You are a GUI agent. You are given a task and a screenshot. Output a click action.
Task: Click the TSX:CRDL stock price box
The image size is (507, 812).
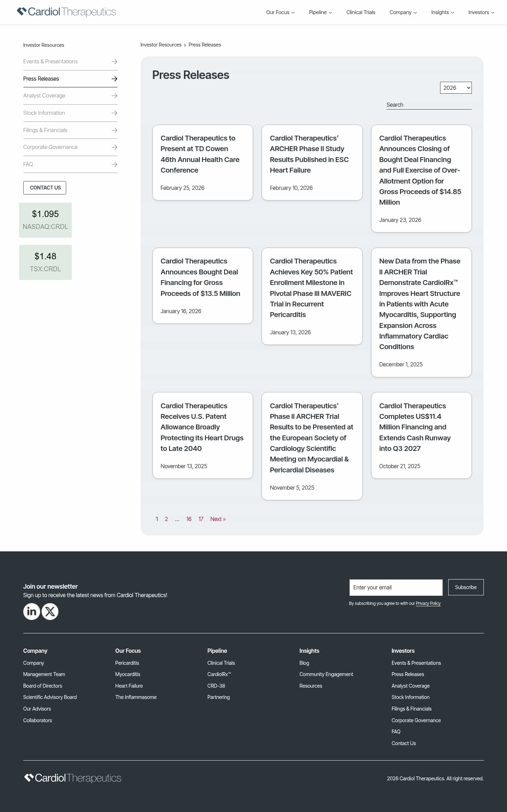45,262
